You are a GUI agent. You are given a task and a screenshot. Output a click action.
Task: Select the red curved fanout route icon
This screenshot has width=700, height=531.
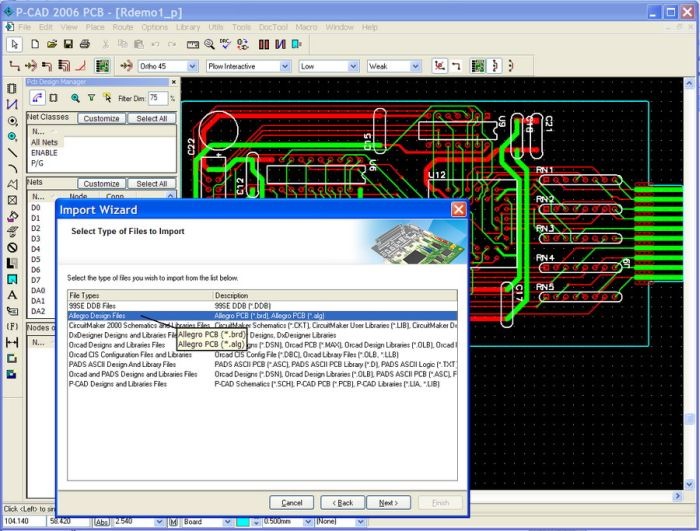point(81,66)
